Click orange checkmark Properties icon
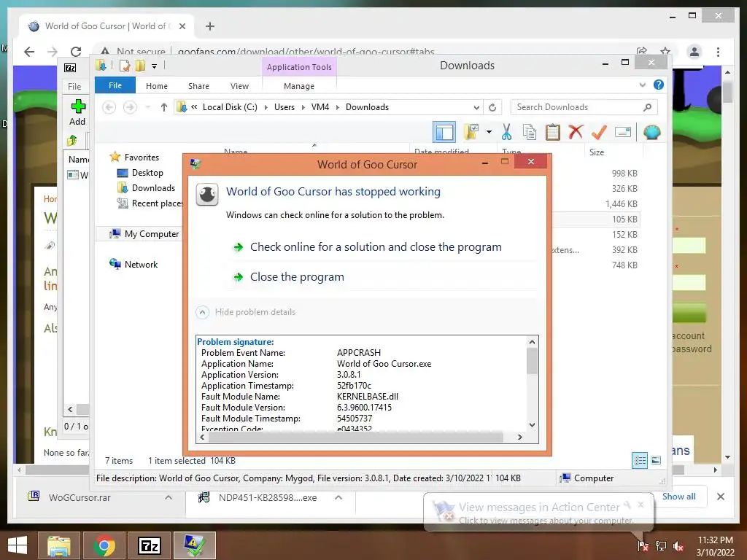This screenshot has height=560, width=747. pyautogui.click(x=599, y=132)
